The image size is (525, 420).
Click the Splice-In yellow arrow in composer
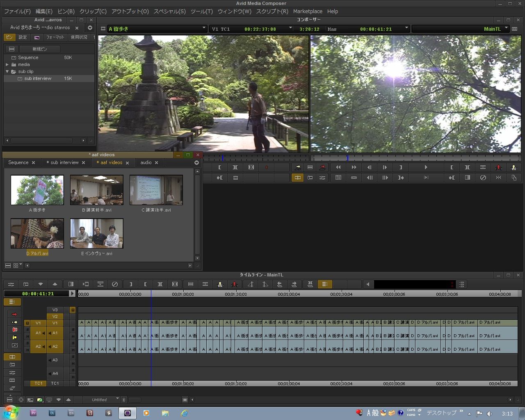click(x=298, y=167)
